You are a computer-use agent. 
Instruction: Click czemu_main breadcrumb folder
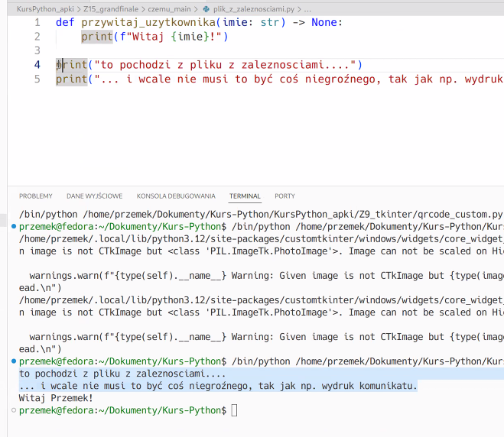[169, 9]
